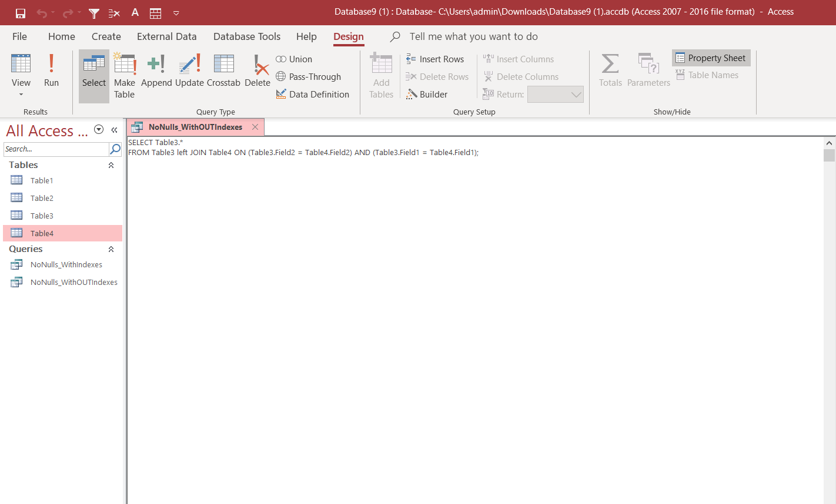This screenshot has width=836, height=504.
Task: Click the clear-filter icon in quick access toolbar
Action: 115,13
